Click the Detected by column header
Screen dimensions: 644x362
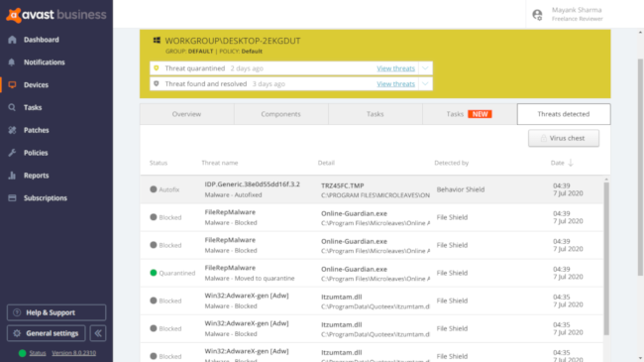452,163
